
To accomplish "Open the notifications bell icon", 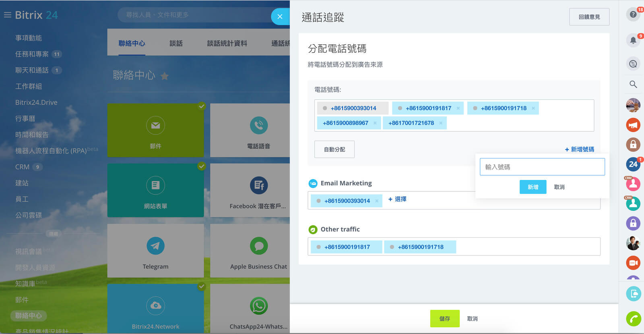I will click(633, 40).
